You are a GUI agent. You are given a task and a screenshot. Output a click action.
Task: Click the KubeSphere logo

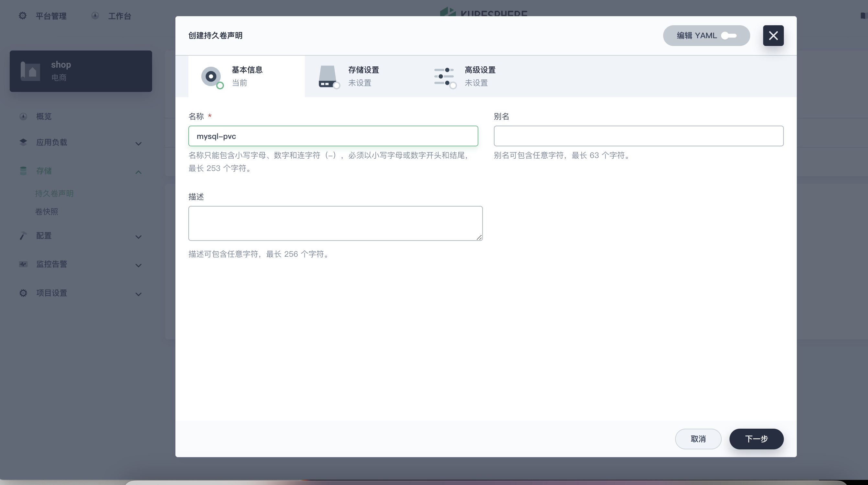pyautogui.click(x=484, y=12)
